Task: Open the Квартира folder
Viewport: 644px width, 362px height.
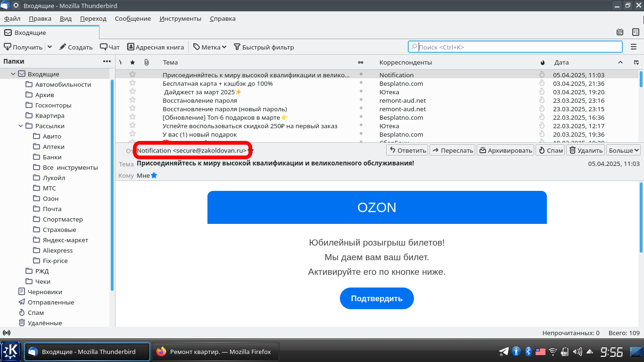Action: point(50,115)
